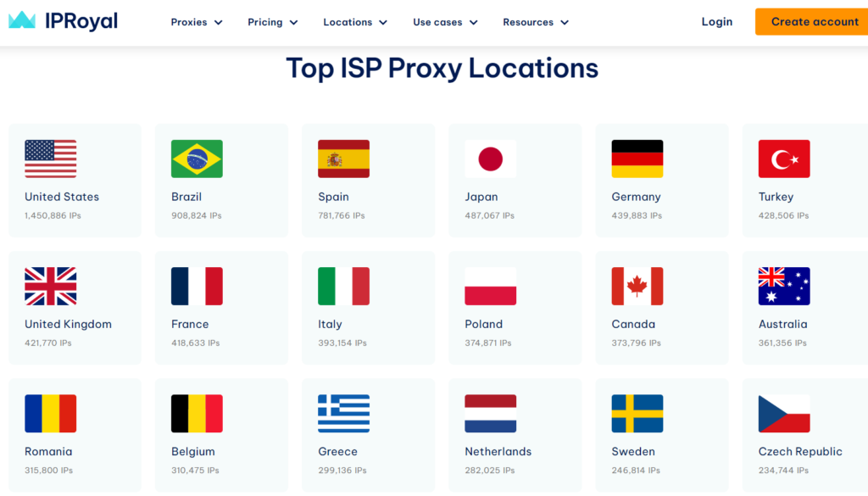
Task: Select the Belgium flag icon
Action: tap(197, 414)
